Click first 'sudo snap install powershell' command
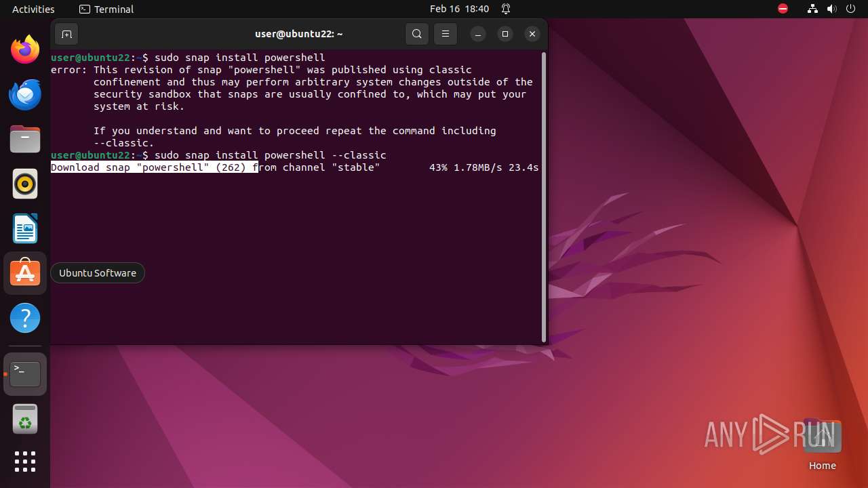Screen dimensions: 868x488 [240, 58]
